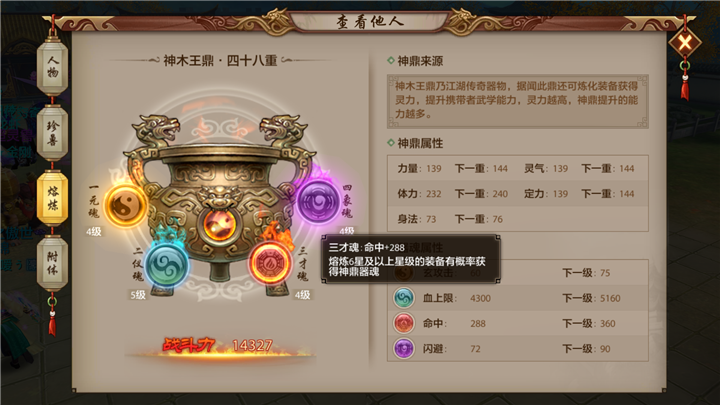Click the 5级 label under 二仪魂
720x405 pixels.
[138, 295]
